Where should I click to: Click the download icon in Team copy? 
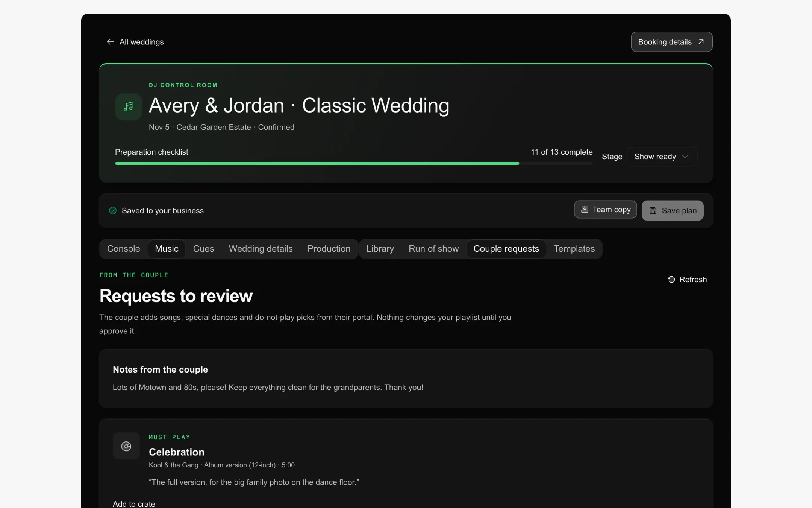click(x=585, y=209)
